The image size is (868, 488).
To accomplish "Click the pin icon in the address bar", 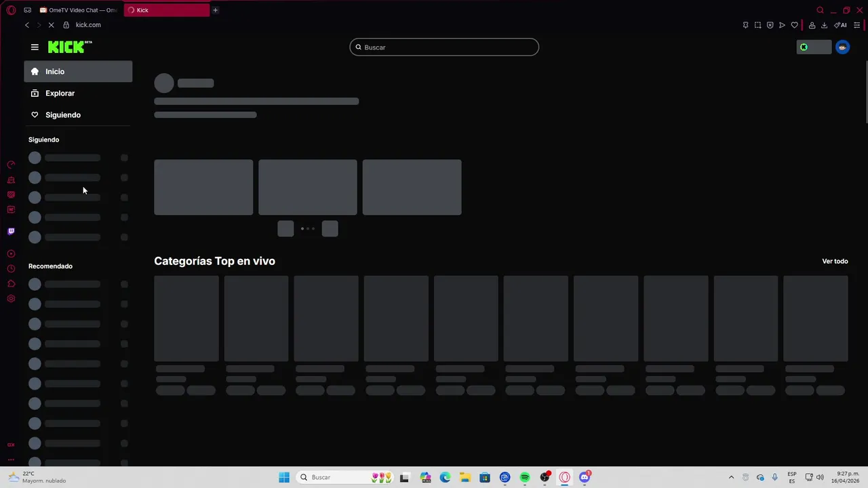I will [x=745, y=25].
